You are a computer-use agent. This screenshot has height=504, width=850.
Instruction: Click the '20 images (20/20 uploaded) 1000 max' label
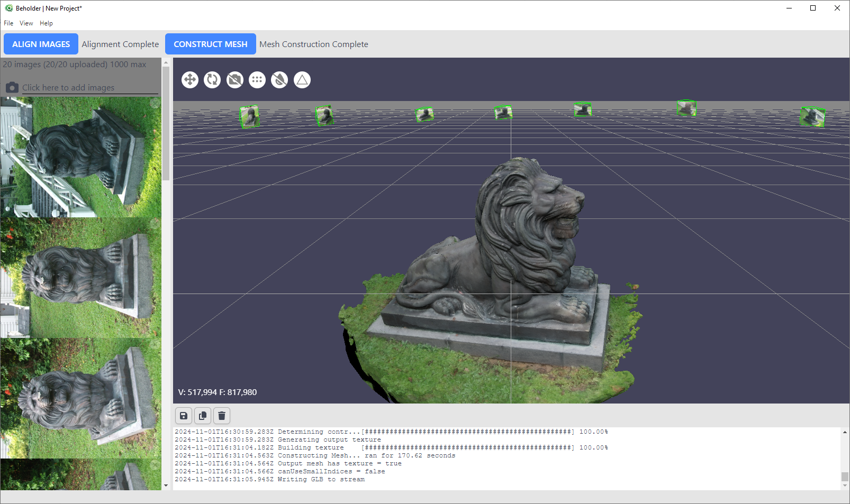[x=74, y=65]
